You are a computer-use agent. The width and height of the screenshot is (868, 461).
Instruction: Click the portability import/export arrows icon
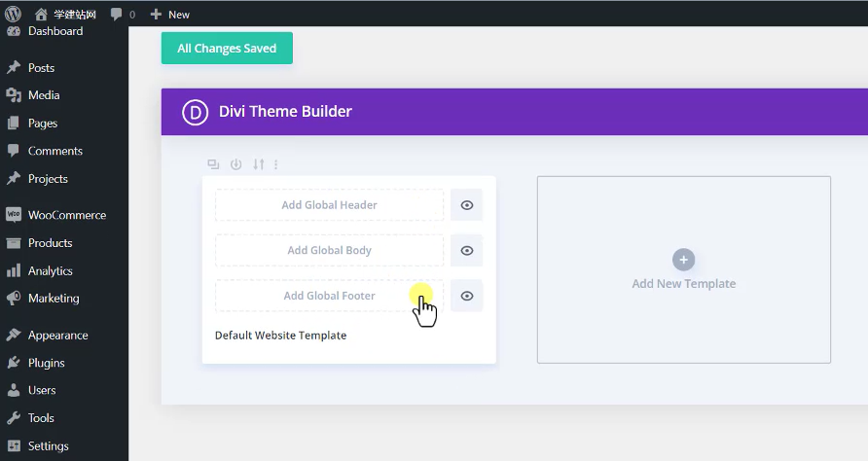(259, 164)
